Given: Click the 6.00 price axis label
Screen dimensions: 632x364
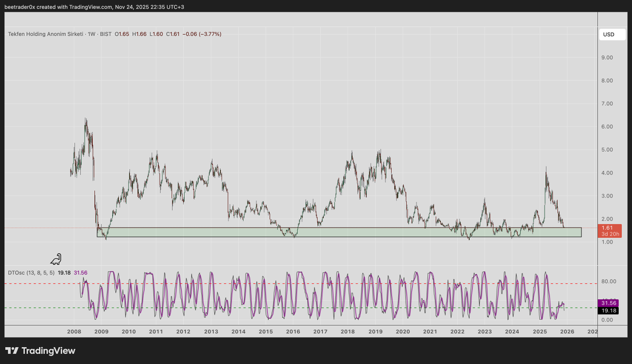Looking at the screenshot, I should [608, 127].
